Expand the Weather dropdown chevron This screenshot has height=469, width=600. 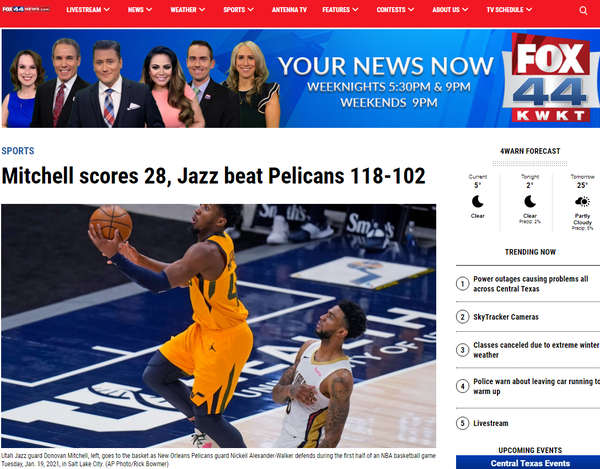(202, 10)
